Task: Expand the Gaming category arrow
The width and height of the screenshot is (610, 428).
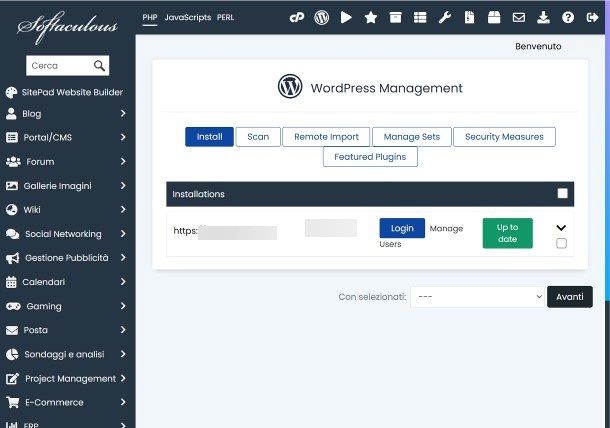Action: click(x=123, y=306)
